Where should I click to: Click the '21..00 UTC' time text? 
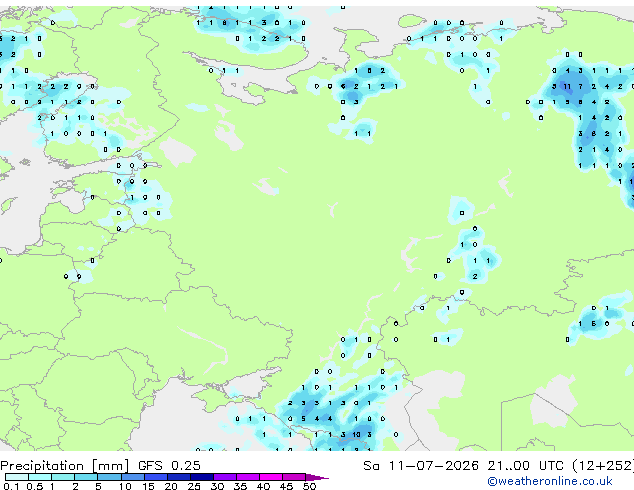(525, 465)
